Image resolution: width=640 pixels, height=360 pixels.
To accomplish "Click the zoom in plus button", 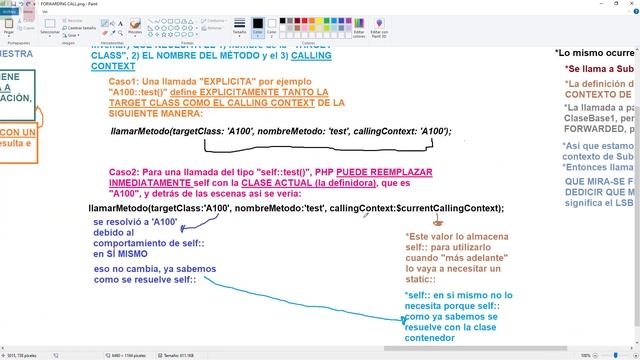I will tap(635, 356).
